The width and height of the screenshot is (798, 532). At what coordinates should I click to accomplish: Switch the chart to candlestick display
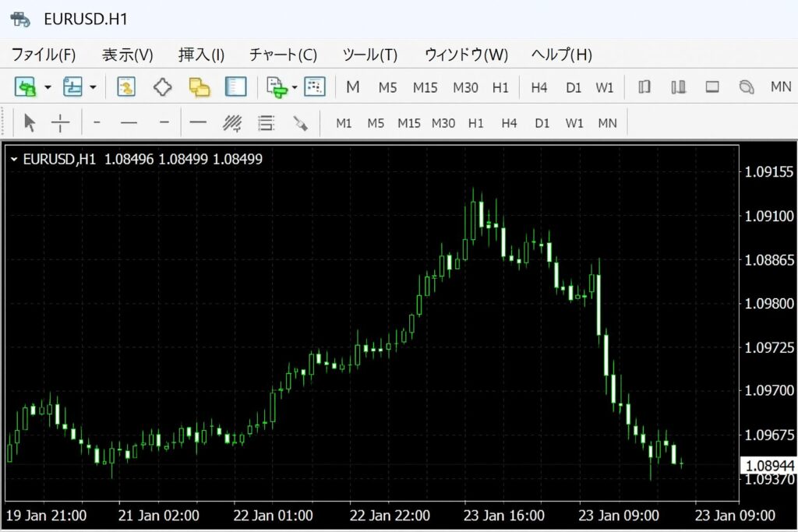coord(678,87)
